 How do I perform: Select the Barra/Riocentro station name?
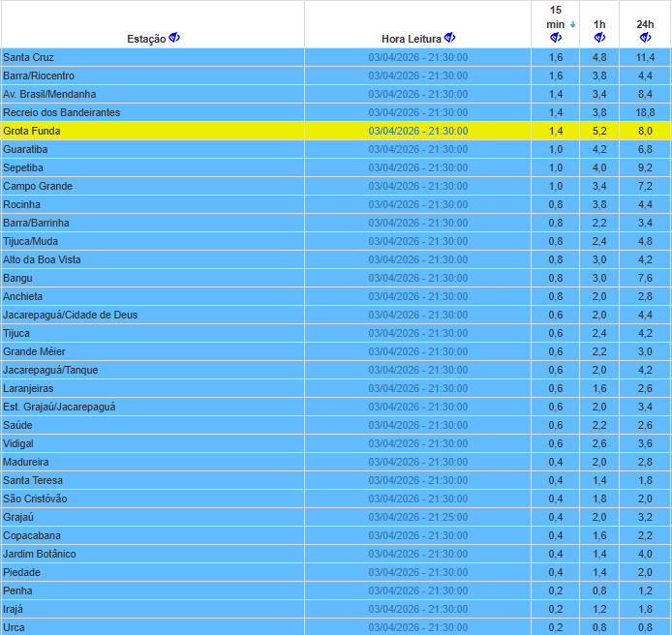(x=39, y=76)
